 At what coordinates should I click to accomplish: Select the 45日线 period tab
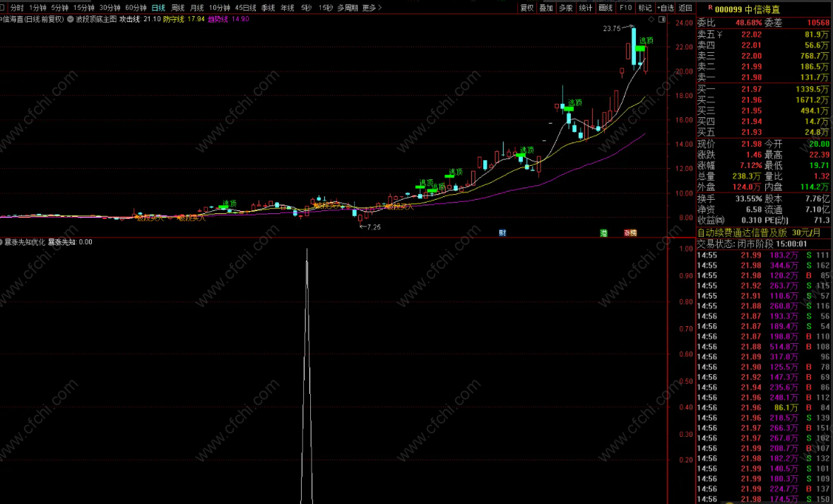(245, 8)
